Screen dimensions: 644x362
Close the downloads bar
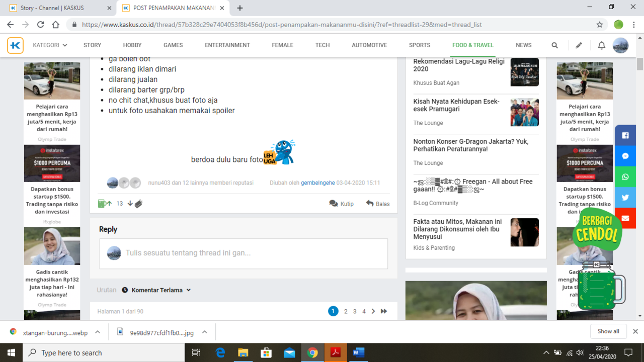635,331
